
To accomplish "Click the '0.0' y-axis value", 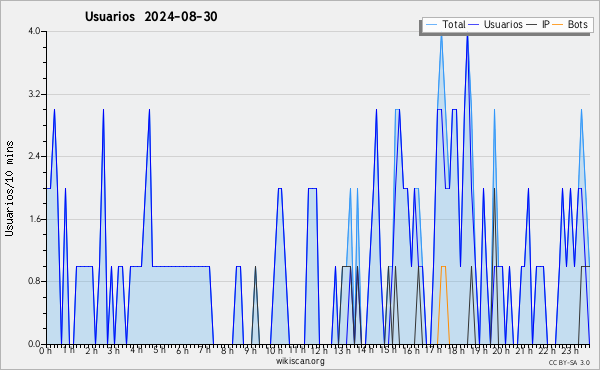I will click(34, 344).
